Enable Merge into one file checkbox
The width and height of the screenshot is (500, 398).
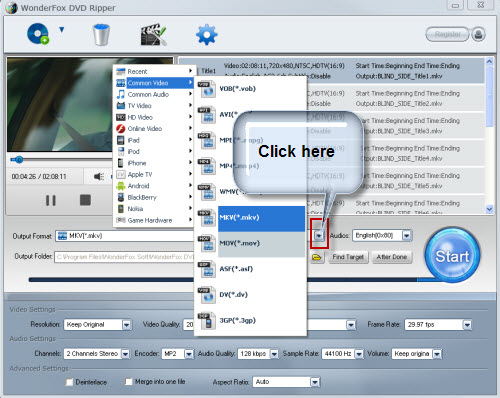point(129,382)
